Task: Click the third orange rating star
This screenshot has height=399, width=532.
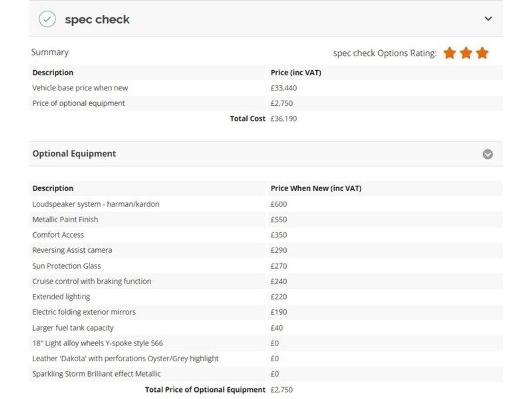Action: click(482, 53)
